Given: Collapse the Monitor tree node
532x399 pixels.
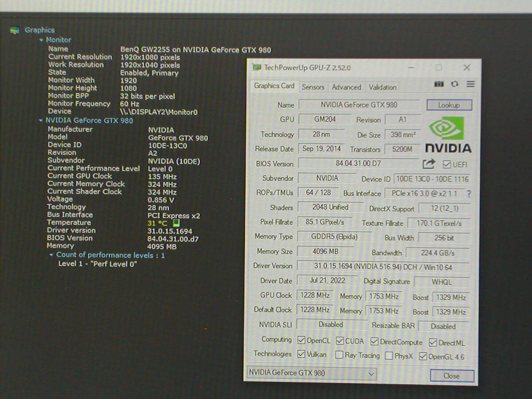Looking at the screenshot, I should click(x=42, y=40).
